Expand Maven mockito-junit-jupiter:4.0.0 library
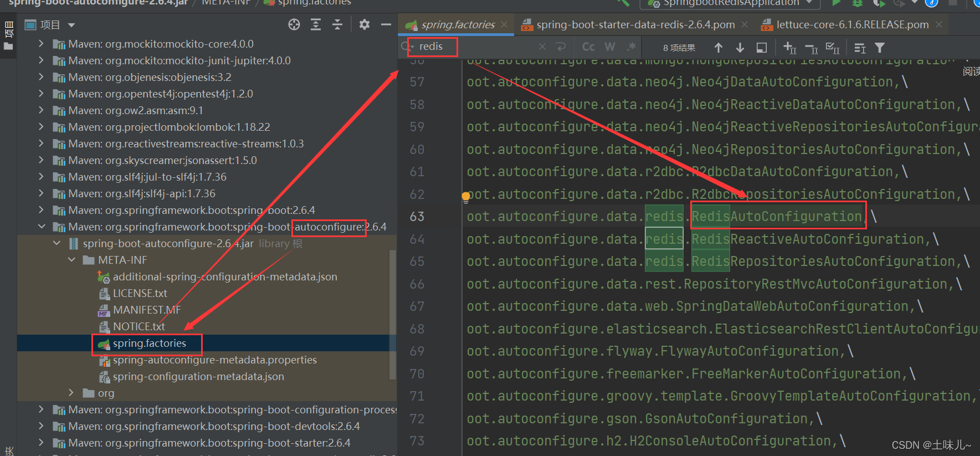Image resolution: width=980 pixels, height=456 pixels. pyautogui.click(x=41, y=60)
